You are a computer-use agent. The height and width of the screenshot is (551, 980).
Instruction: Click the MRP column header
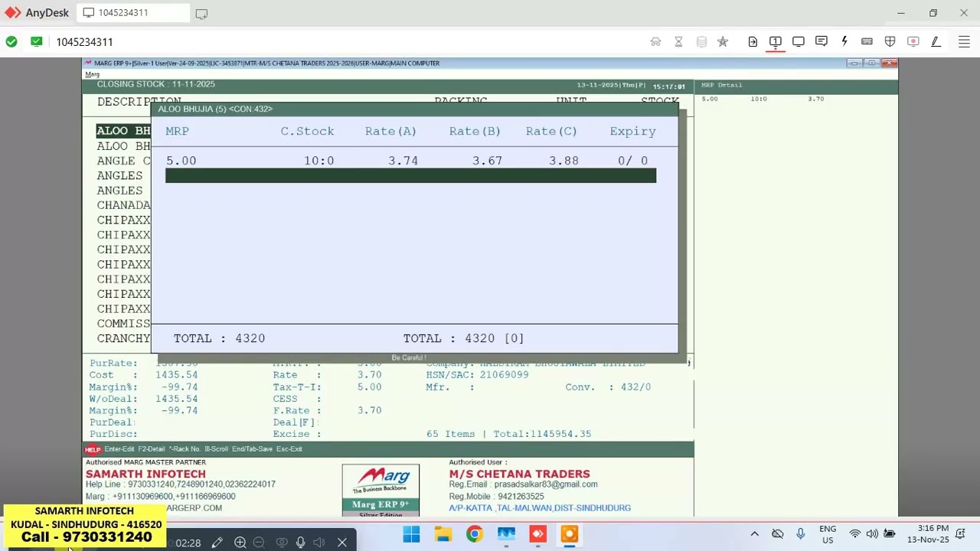point(177,131)
